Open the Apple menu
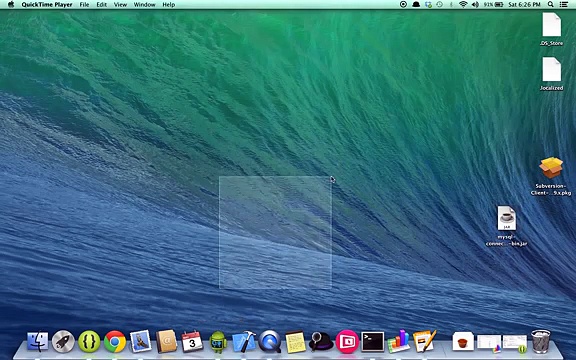Viewport: 576px width, 360px height. [11, 4]
